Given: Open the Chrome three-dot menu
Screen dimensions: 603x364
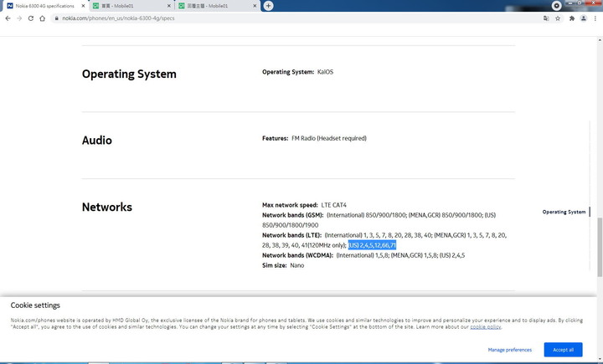Looking at the screenshot, I should click(x=595, y=18).
